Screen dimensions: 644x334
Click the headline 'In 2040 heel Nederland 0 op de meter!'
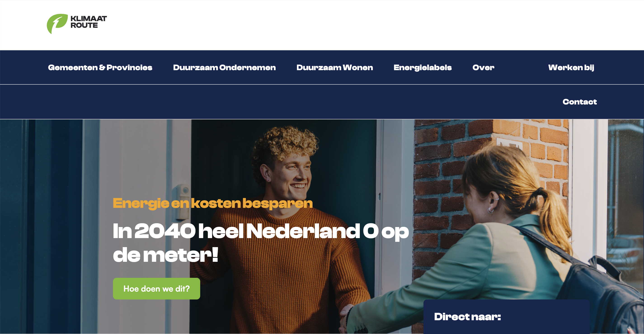(261, 243)
